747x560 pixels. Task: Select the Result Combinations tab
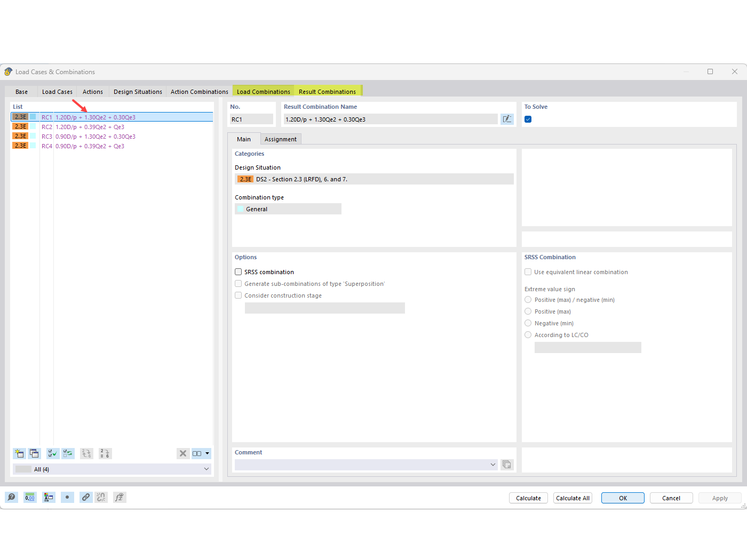tap(327, 92)
